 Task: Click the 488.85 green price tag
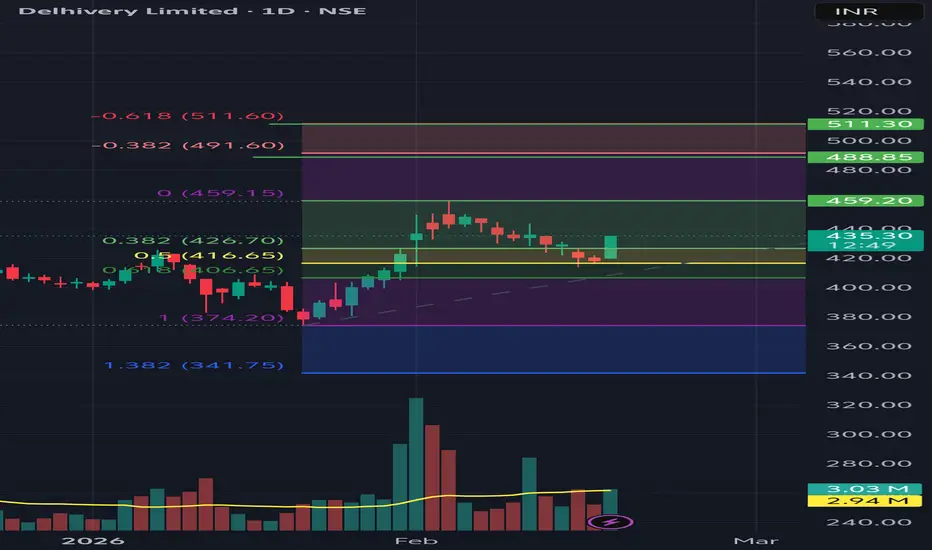865,157
